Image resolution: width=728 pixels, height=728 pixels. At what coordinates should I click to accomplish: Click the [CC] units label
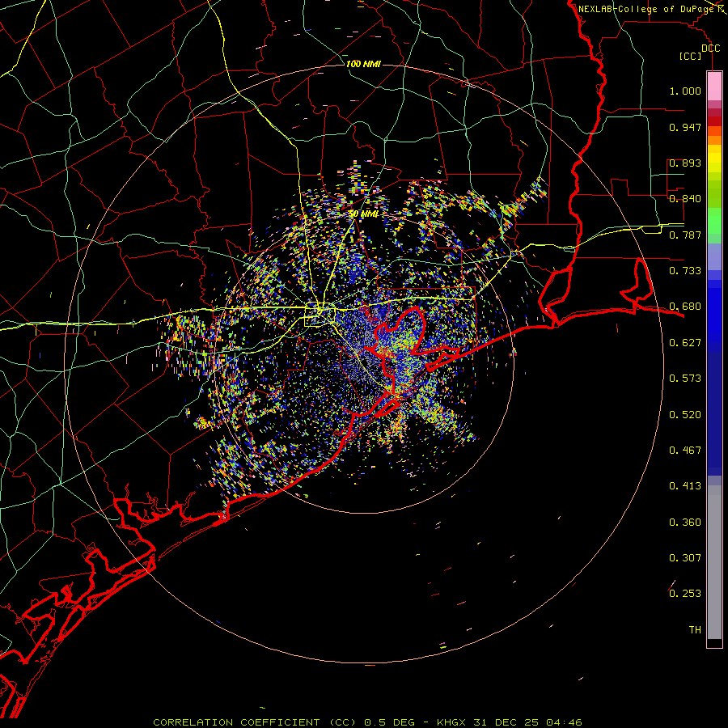click(x=691, y=56)
